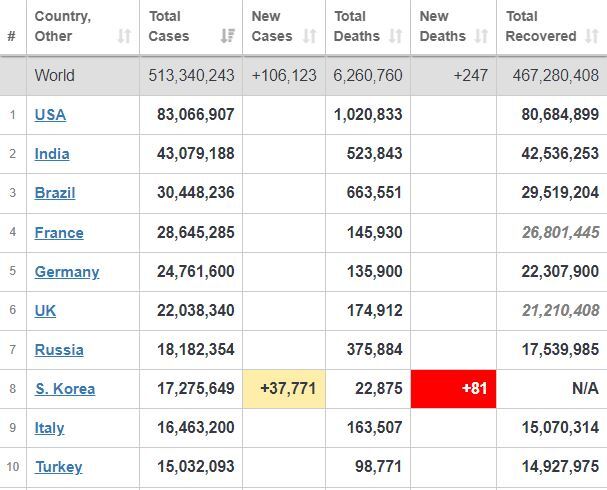The height and width of the screenshot is (490, 607).
Task: Select the World total row
Action: (x=304, y=76)
